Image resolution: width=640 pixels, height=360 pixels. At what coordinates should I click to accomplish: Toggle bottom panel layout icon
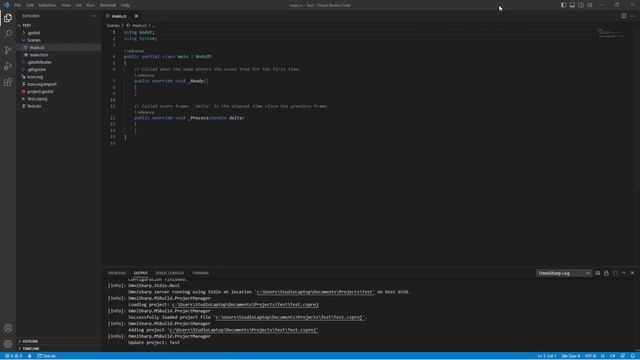[x=572, y=5]
